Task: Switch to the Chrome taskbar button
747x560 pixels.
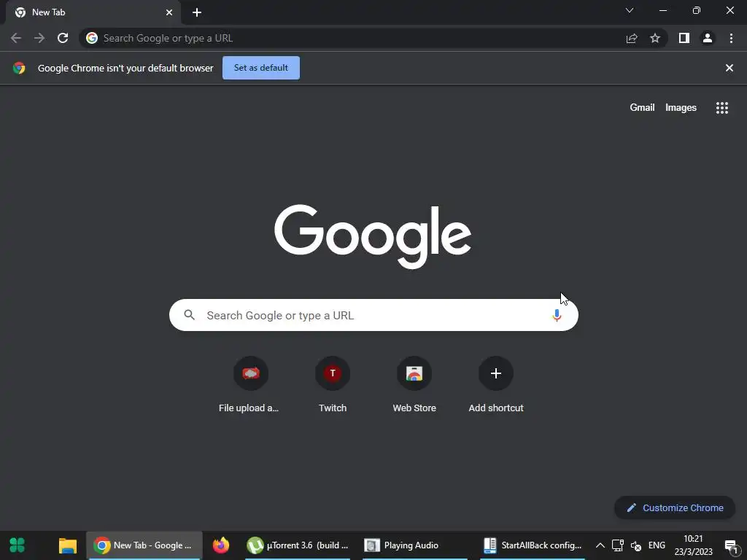Action: [144, 545]
